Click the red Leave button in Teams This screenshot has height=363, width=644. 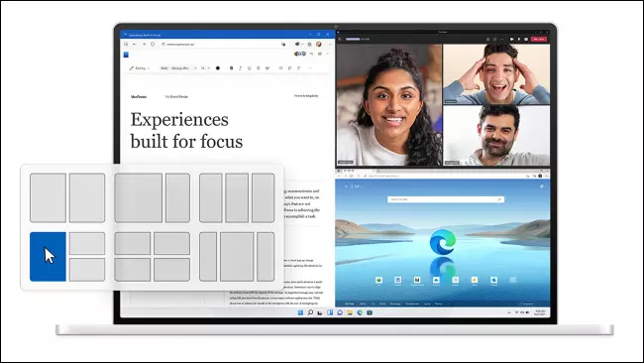click(539, 39)
